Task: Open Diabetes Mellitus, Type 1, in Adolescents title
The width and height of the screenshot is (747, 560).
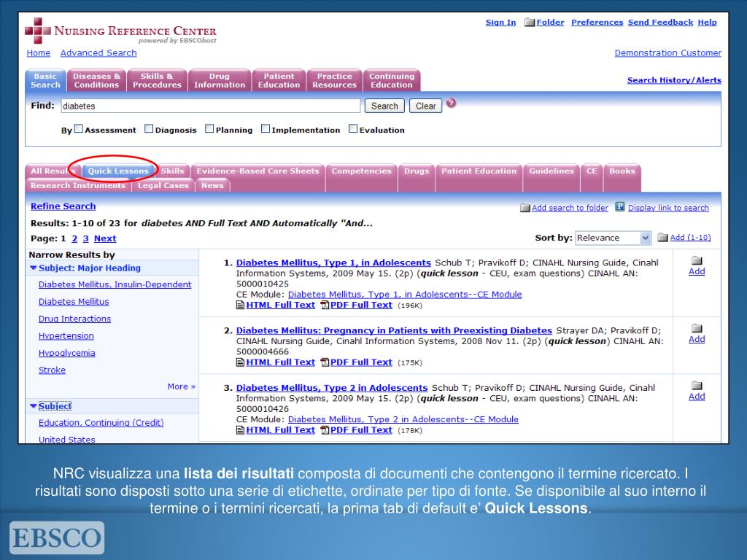Action: (x=333, y=262)
